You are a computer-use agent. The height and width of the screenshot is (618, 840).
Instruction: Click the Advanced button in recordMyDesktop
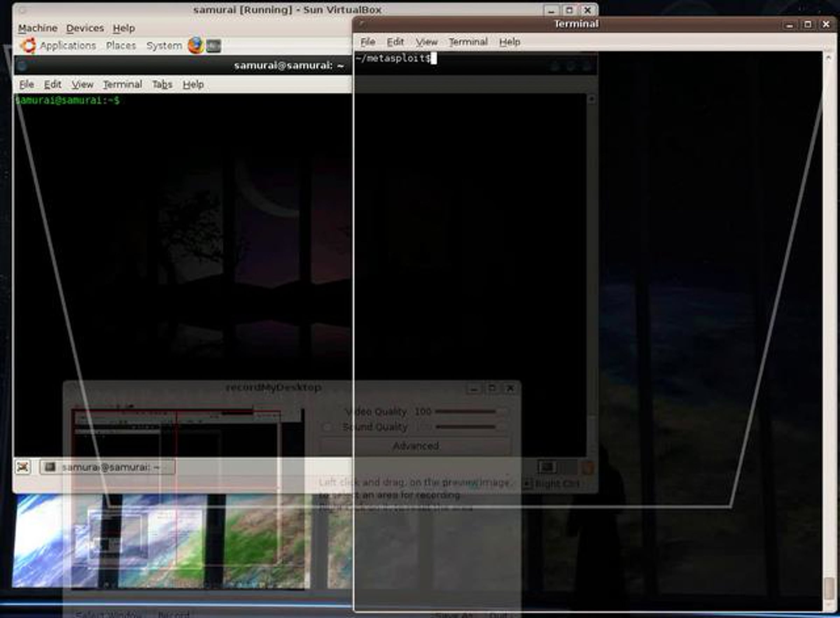coord(415,446)
